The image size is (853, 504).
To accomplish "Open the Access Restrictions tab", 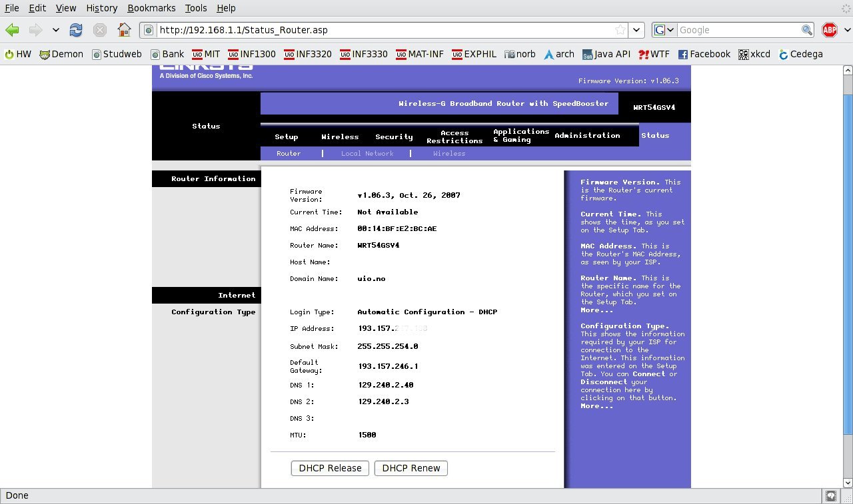I will 454,136.
